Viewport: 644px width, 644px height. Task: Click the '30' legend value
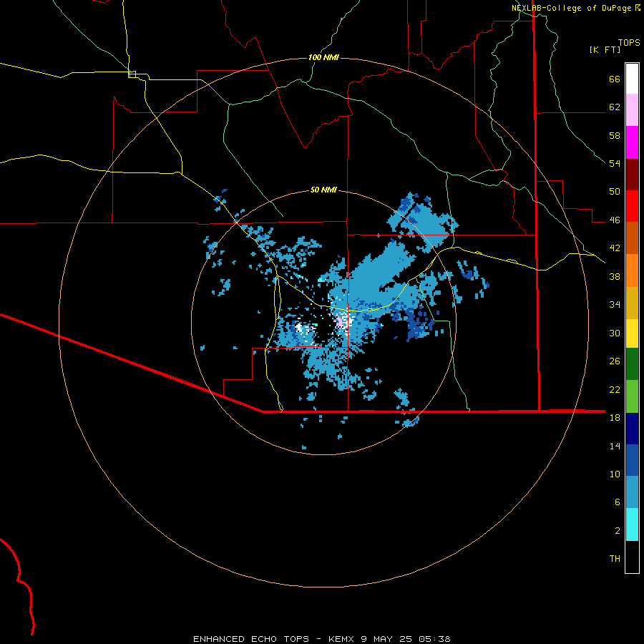(x=615, y=333)
